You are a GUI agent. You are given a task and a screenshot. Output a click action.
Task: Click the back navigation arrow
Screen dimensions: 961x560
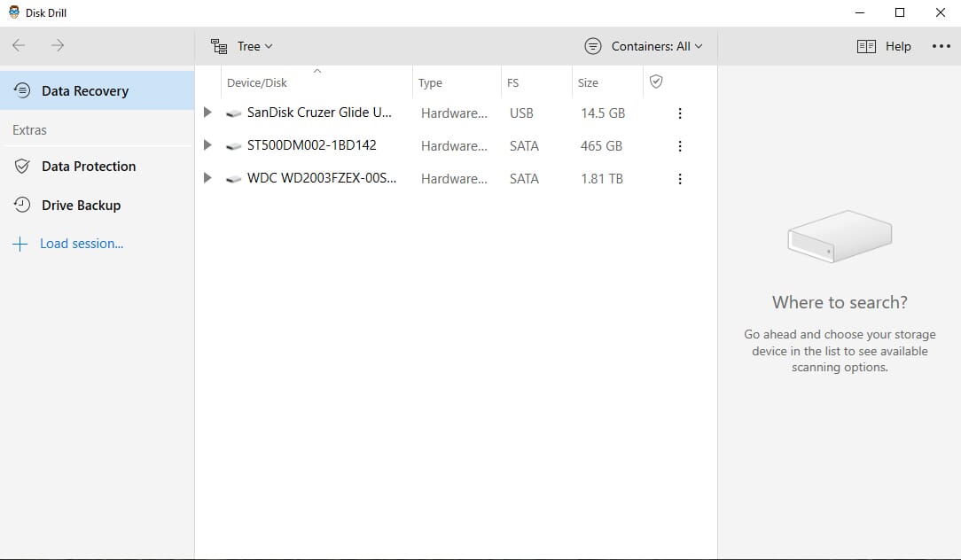pos(19,45)
